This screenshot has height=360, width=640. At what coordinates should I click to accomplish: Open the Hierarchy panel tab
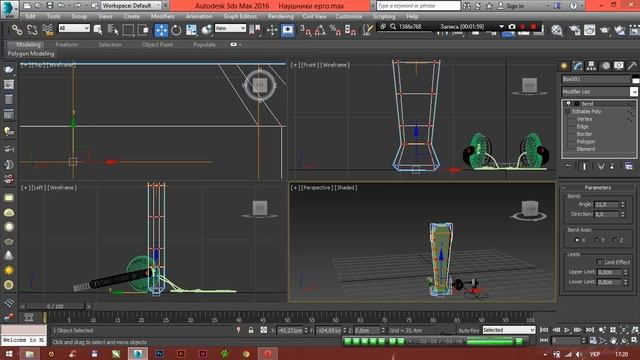(x=591, y=66)
